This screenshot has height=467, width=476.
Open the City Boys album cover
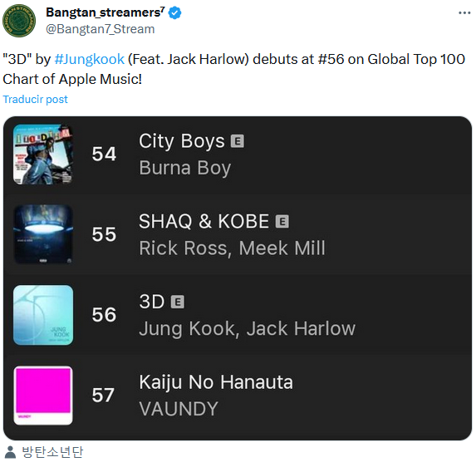pyautogui.click(x=43, y=155)
